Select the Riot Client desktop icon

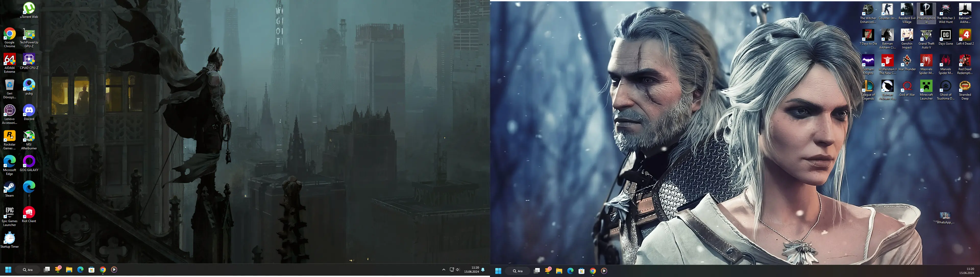click(x=29, y=214)
